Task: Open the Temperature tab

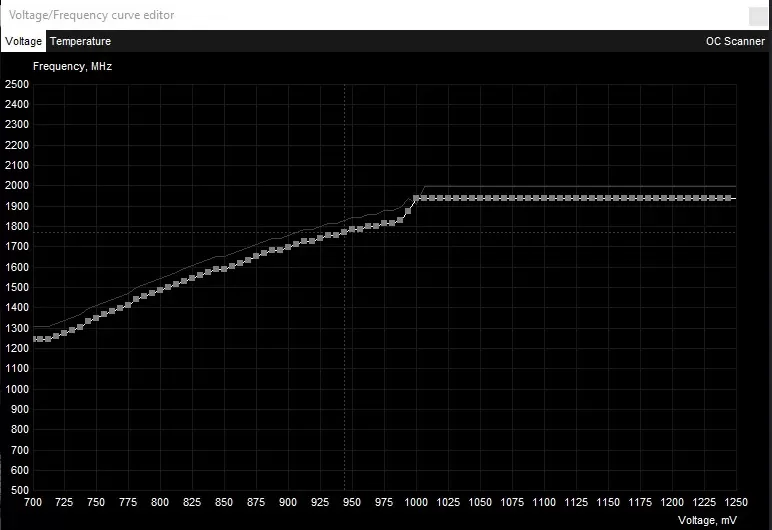Action: tap(80, 41)
